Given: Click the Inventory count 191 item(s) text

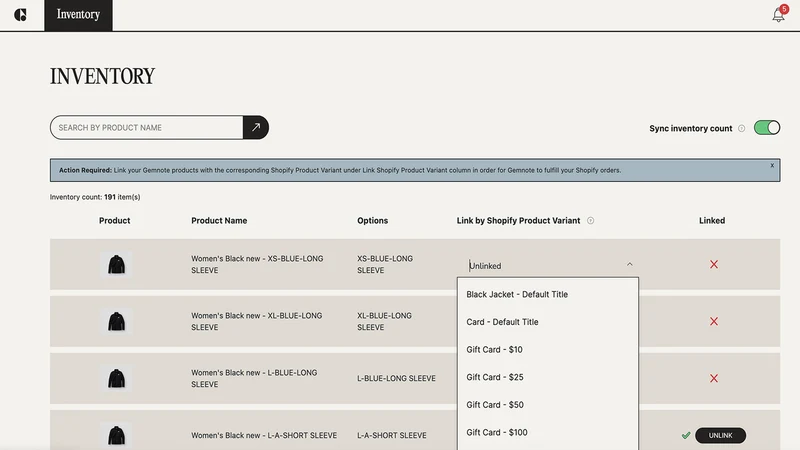Looking at the screenshot, I should [95, 197].
